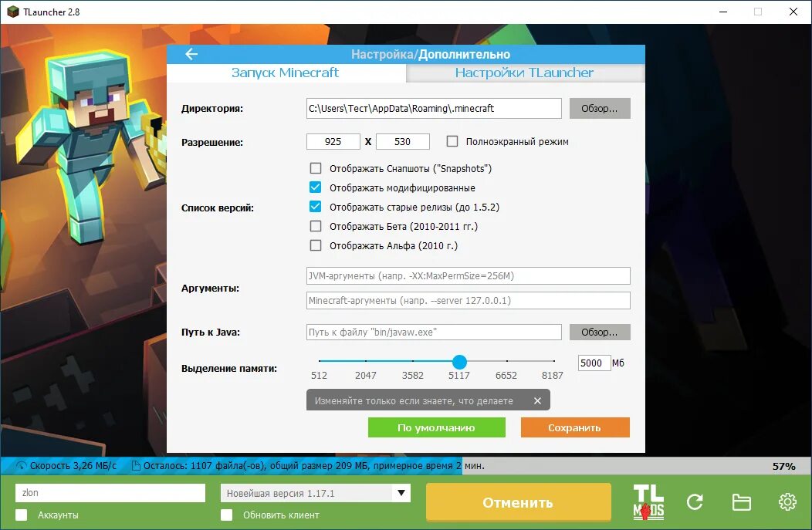Uncheck show modified versions
The height and width of the screenshot is (530, 812).
click(x=316, y=187)
